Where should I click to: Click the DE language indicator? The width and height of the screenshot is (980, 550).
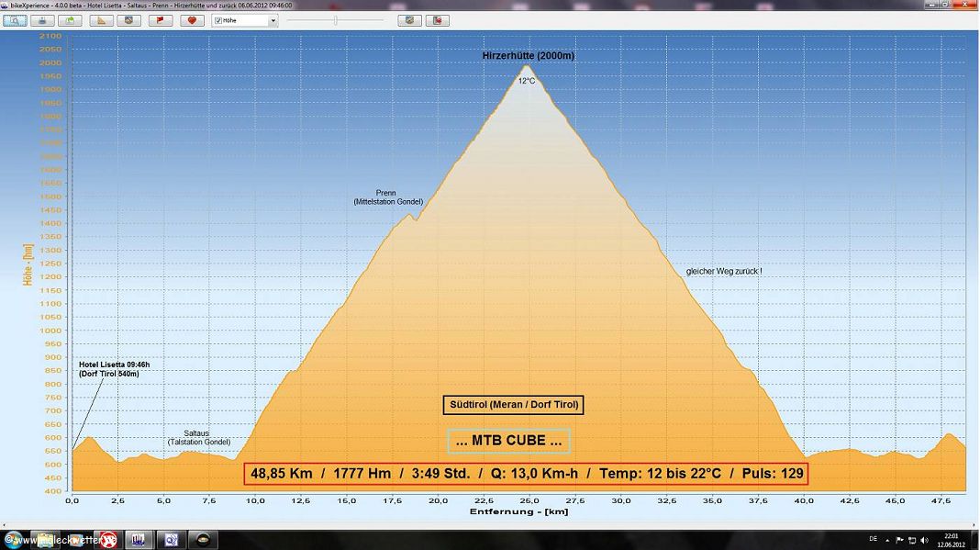[x=872, y=539]
